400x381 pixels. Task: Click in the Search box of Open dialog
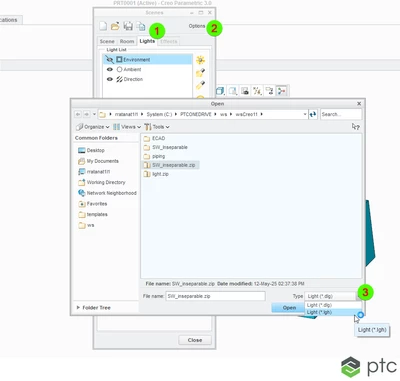341,114
